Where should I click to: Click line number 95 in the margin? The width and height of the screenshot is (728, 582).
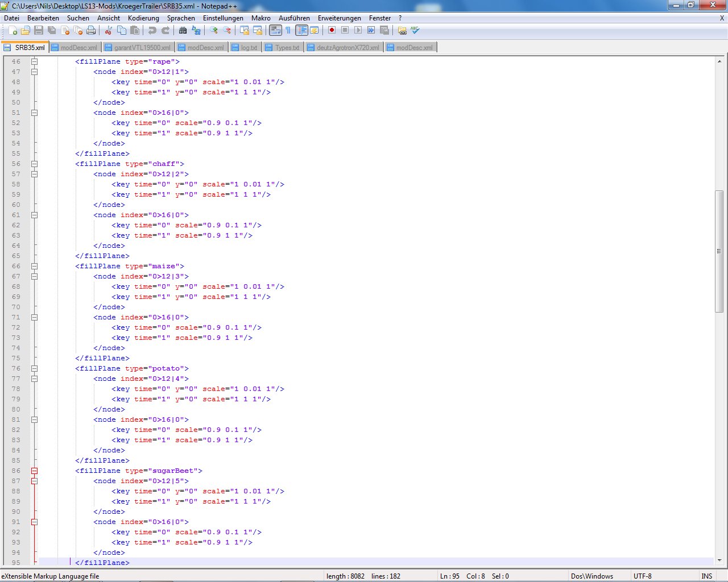(16, 563)
